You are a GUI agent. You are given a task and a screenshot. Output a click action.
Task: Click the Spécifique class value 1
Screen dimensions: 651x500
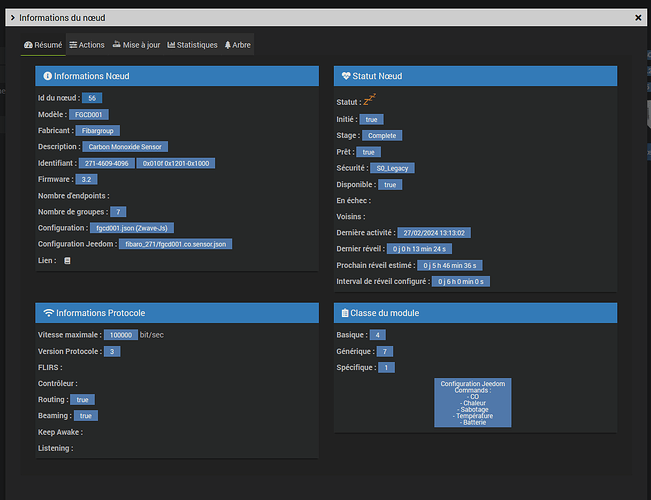pos(387,368)
